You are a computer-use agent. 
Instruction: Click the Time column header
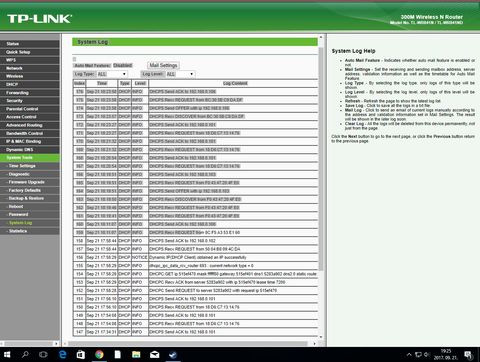[102, 83]
